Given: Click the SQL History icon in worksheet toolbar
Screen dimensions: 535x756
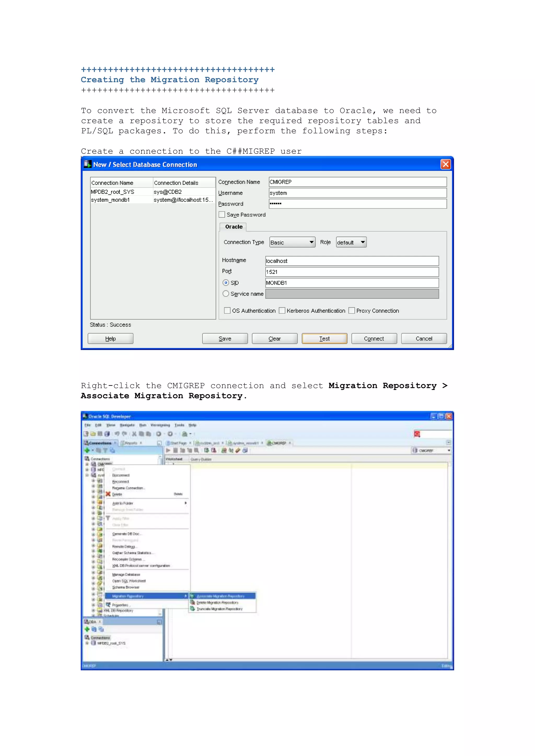Looking at the screenshot, I should pos(245,450).
